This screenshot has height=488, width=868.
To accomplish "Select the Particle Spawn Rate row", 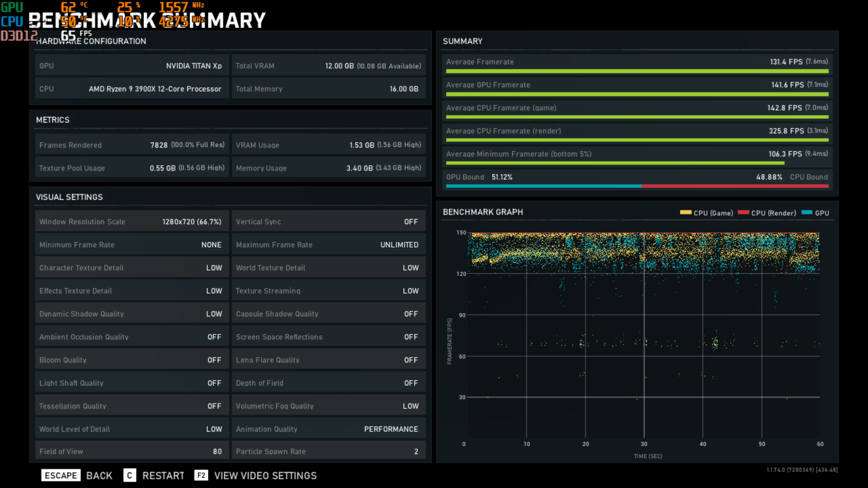I will pos(329,450).
